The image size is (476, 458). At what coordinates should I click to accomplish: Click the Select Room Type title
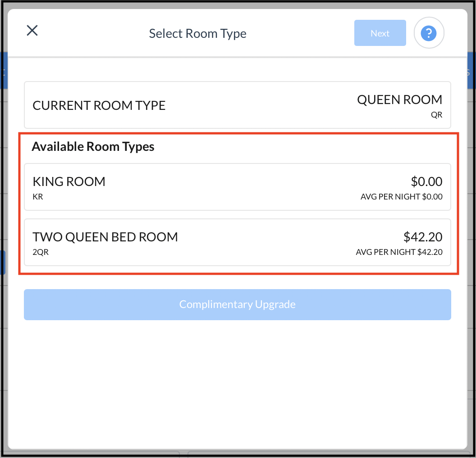pos(197,33)
